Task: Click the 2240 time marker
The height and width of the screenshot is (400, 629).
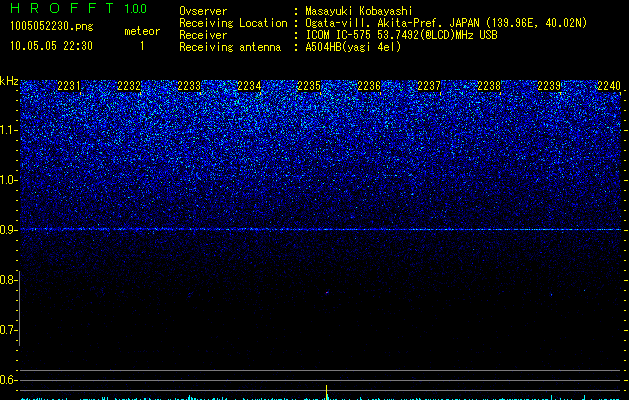Action: 609,86
